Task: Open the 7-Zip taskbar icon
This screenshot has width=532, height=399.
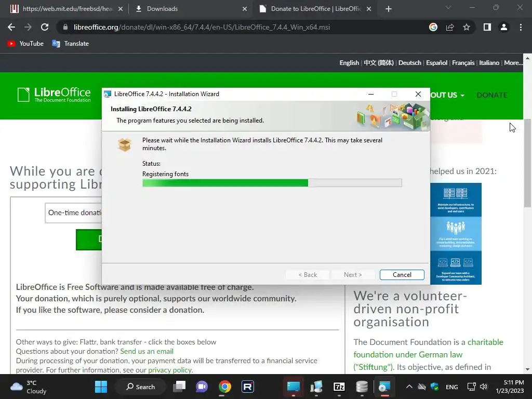Action: 339,387
